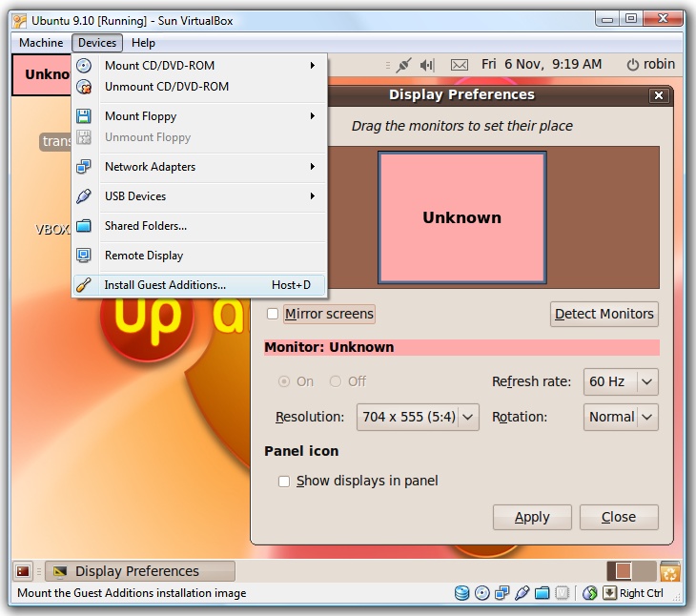Viewport: 696px width, 616px height.
Task: Choose Remote Display menu entry
Action: point(199,256)
